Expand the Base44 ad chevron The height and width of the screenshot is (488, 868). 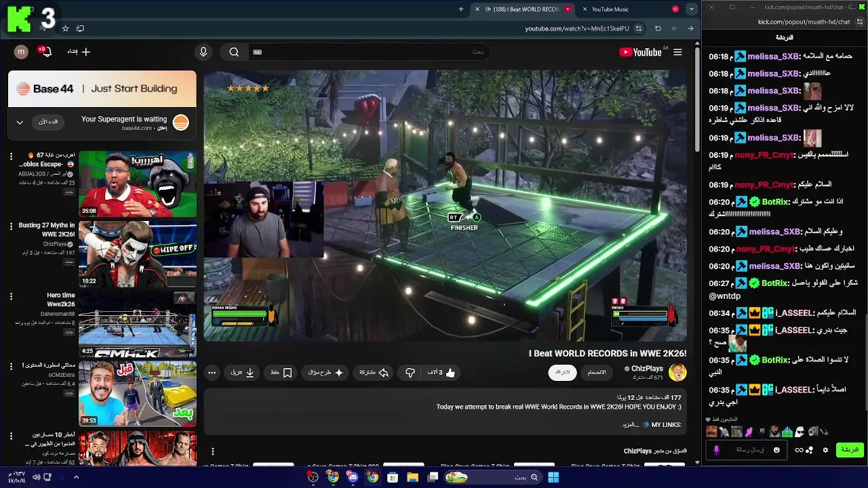pyautogui.click(x=20, y=123)
